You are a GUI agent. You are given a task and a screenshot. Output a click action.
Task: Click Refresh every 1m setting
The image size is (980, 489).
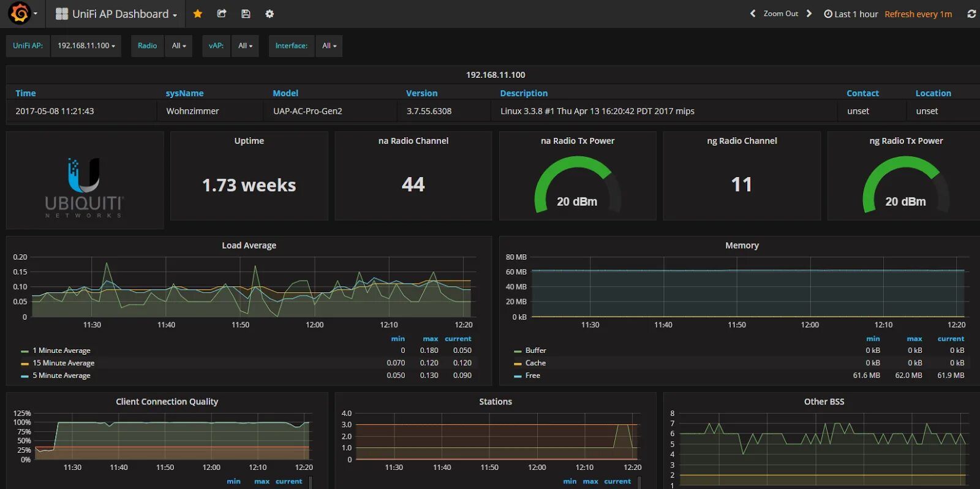click(918, 13)
